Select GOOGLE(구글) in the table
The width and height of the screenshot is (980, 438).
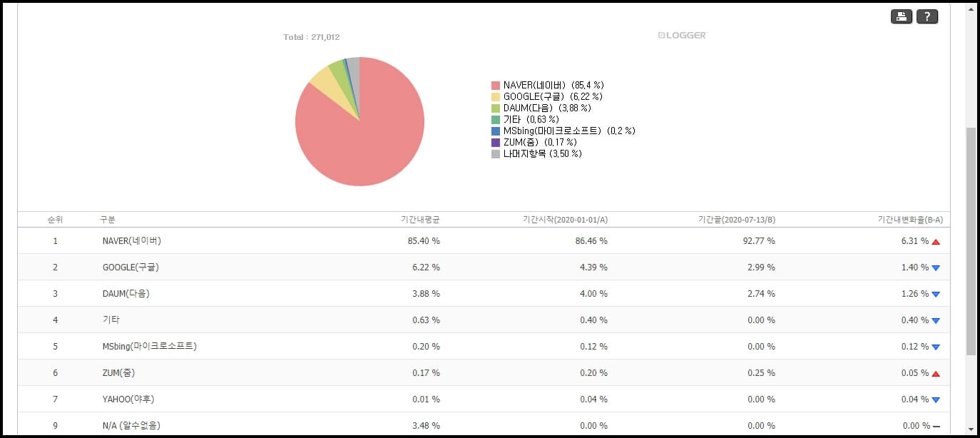click(x=131, y=268)
